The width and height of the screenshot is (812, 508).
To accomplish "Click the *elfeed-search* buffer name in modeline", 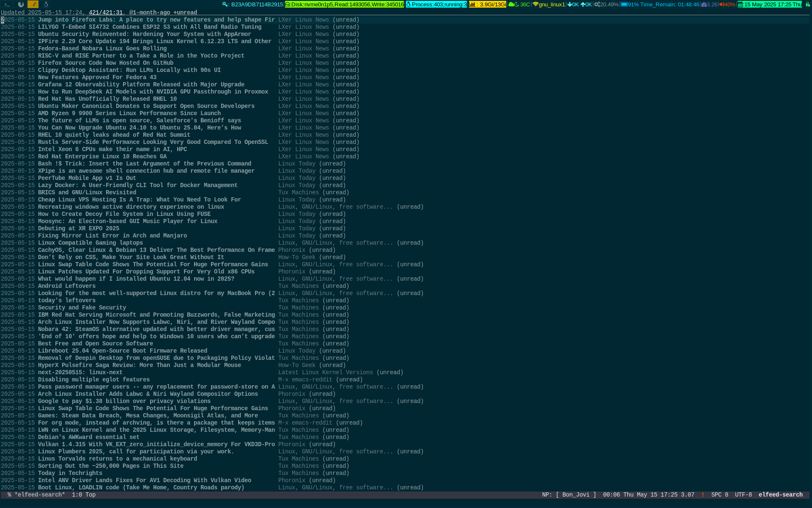I will 40,495.
